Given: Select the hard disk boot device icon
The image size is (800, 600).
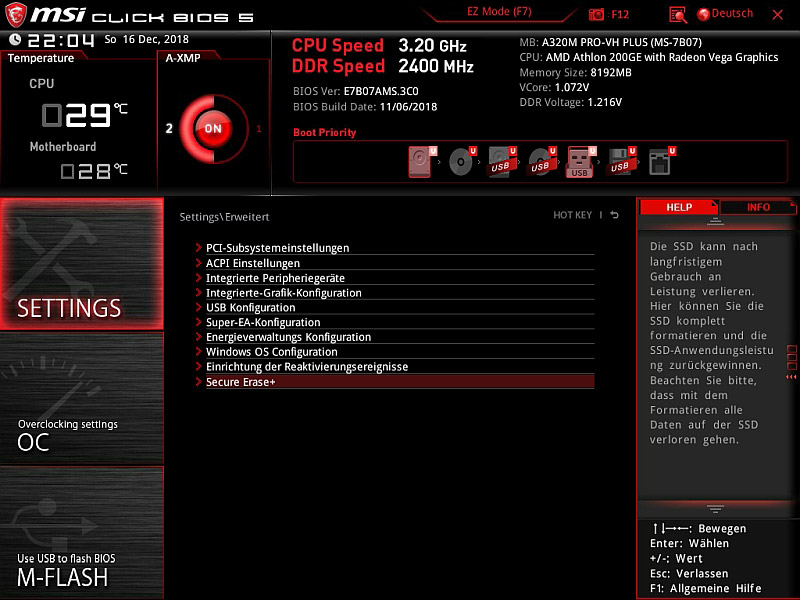Looking at the screenshot, I should pyautogui.click(x=422, y=162).
